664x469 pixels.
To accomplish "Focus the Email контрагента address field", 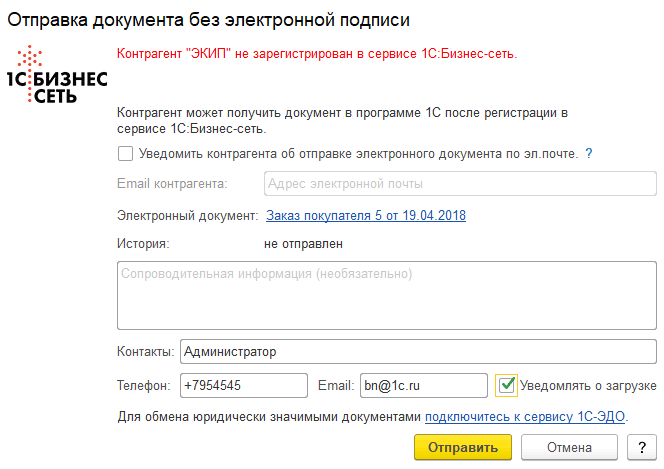I will 460,184.
